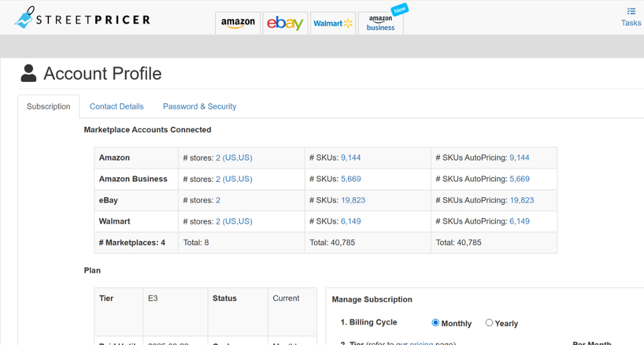
Task: Click the 'Amazon Business' row label
Action: 133,179
